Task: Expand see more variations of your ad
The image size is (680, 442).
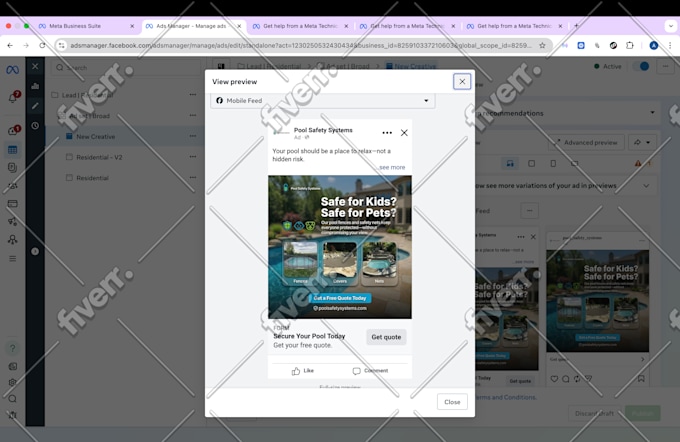Action: click(x=646, y=186)
